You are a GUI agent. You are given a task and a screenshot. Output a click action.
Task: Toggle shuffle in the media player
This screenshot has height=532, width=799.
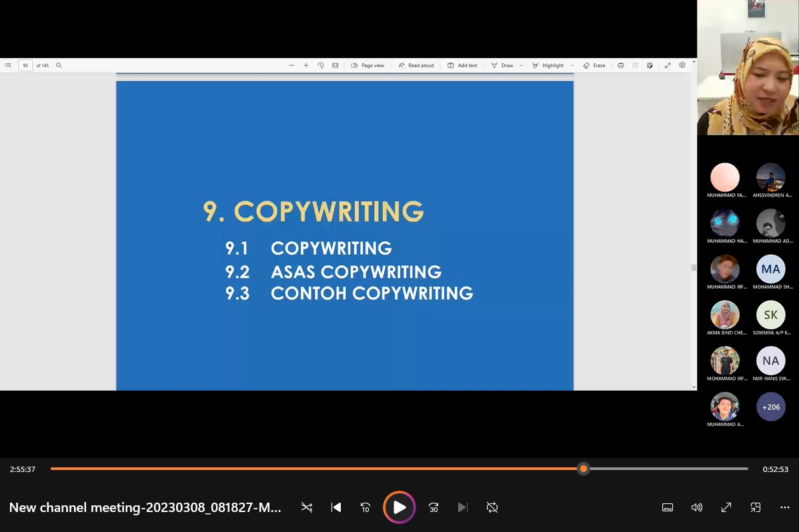tap(306, 507)
